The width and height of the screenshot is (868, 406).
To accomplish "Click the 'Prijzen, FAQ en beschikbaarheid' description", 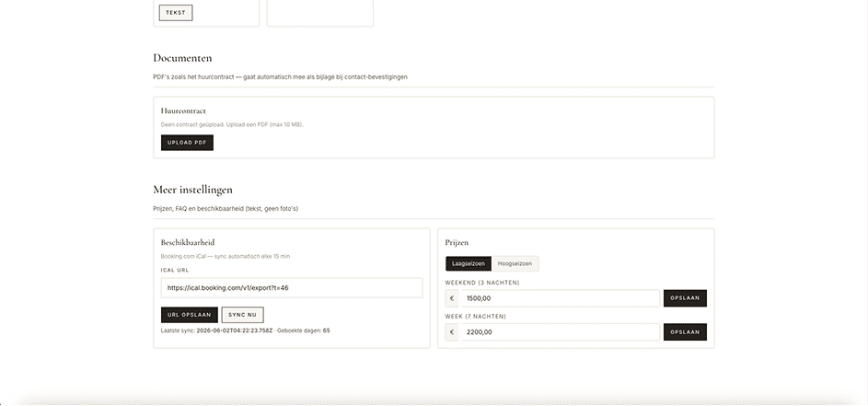I will coord(226,209).
